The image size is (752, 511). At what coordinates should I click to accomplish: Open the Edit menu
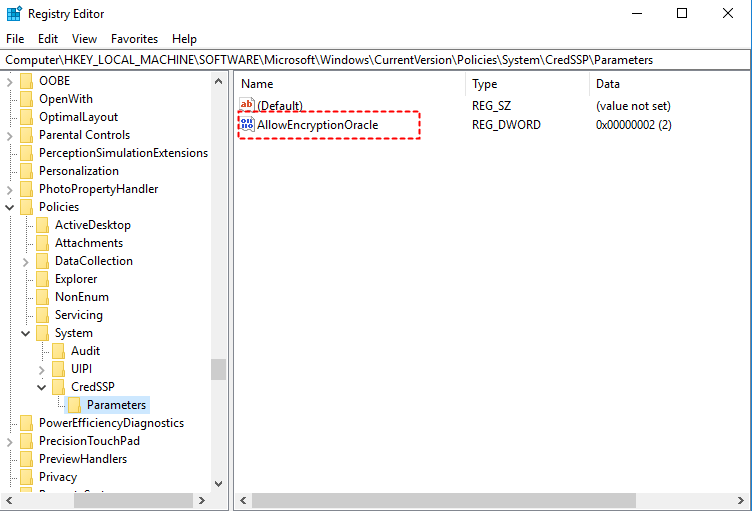coord(48,39)
